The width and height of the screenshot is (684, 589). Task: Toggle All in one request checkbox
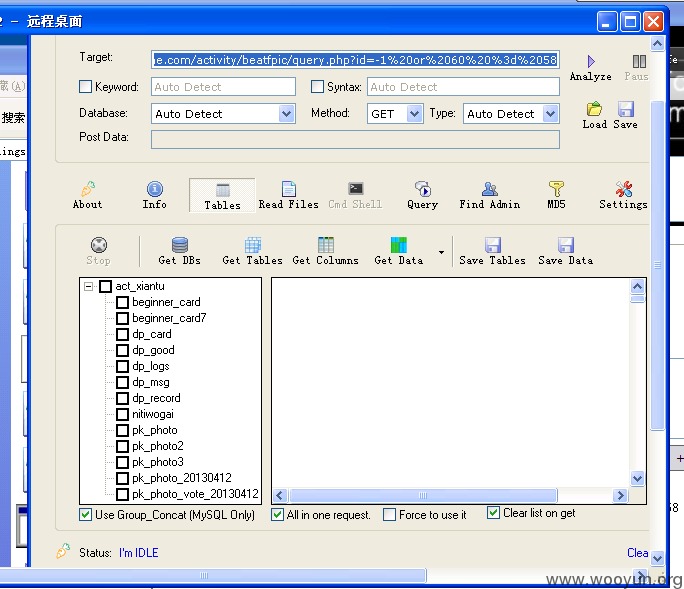[277, 514]
